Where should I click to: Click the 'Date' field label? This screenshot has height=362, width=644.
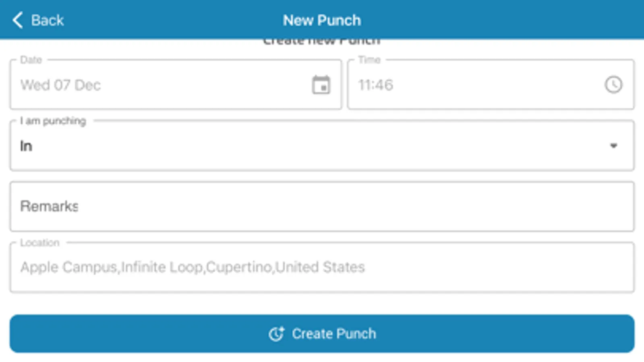coord(31,60)
